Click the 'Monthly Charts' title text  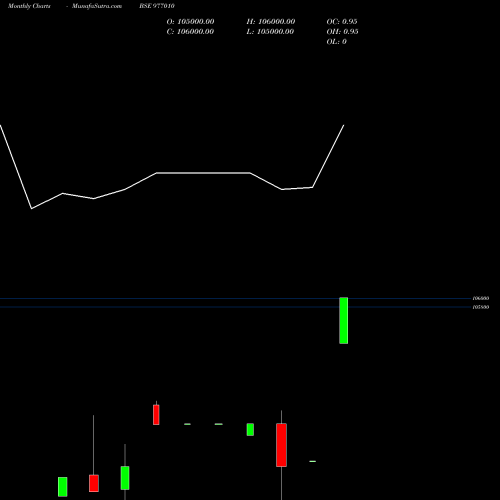tap(29, 6)
